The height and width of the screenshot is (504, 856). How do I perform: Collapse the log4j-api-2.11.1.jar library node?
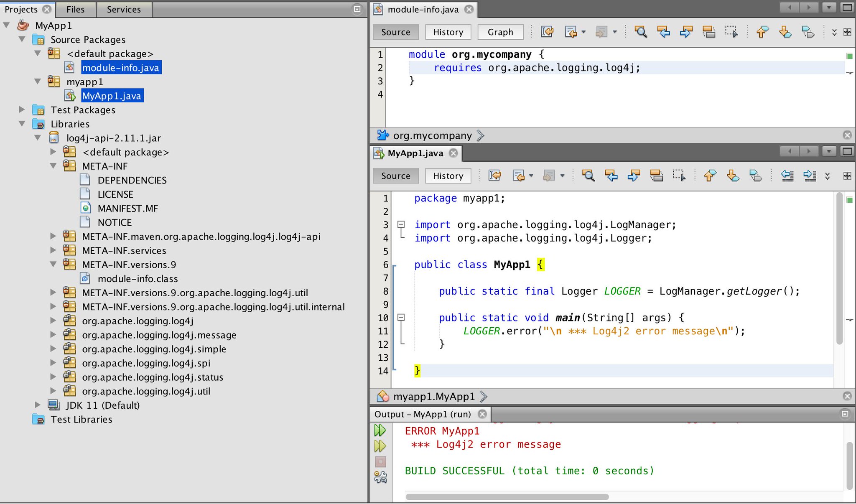click(38, 137)
